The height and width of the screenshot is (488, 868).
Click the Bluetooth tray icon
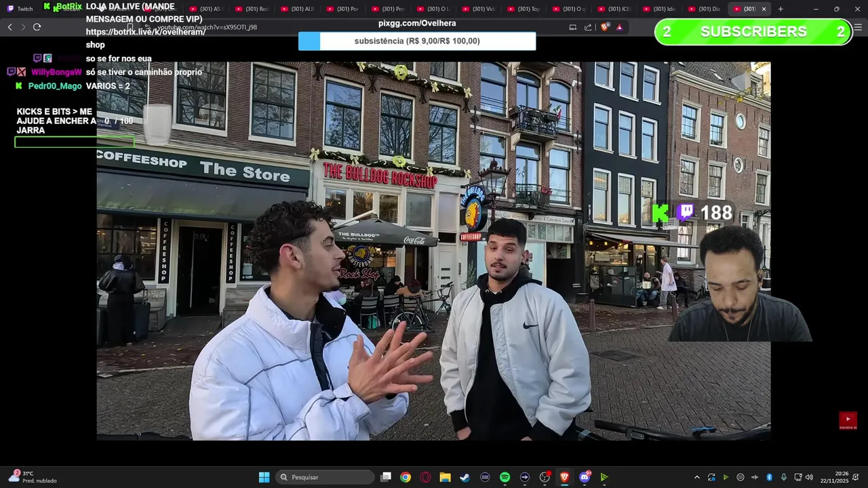tap(770, 477)
